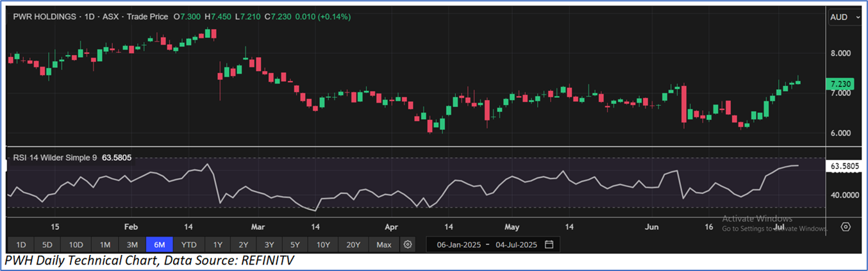
Task: Click the active 6M range button
Action: 160,245
